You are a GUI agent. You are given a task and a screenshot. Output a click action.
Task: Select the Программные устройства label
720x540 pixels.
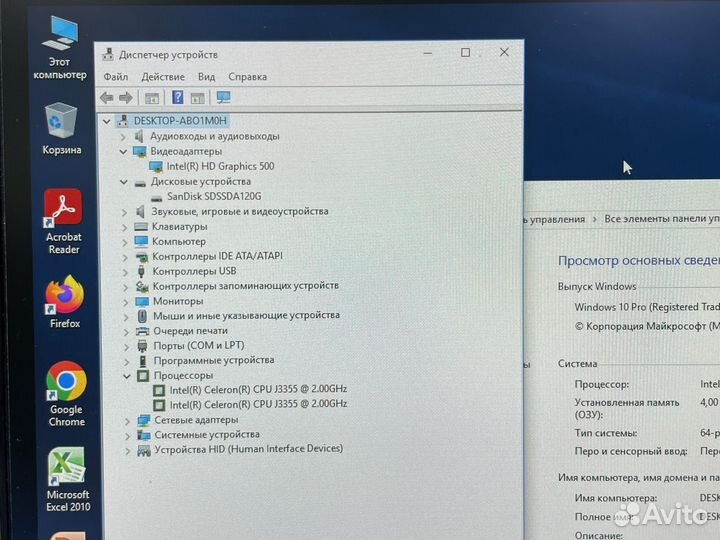point(214,360)
